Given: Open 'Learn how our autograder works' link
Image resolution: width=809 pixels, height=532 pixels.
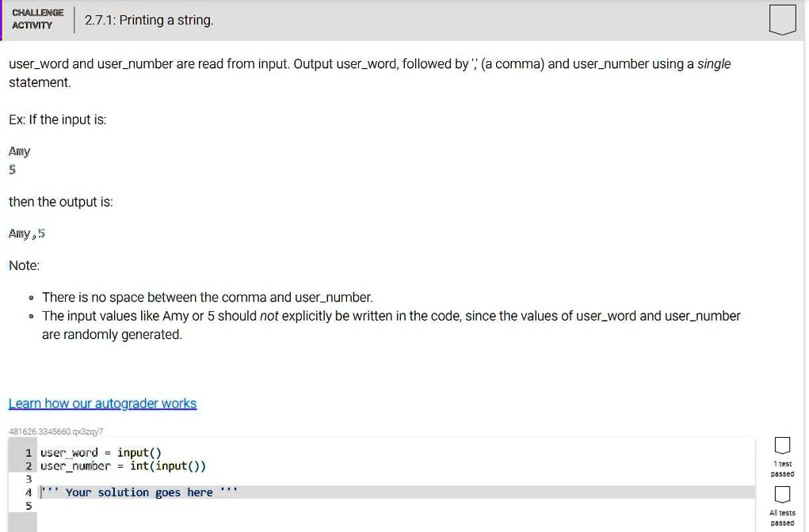Looking at the screenshot, I should coord(103,403).
